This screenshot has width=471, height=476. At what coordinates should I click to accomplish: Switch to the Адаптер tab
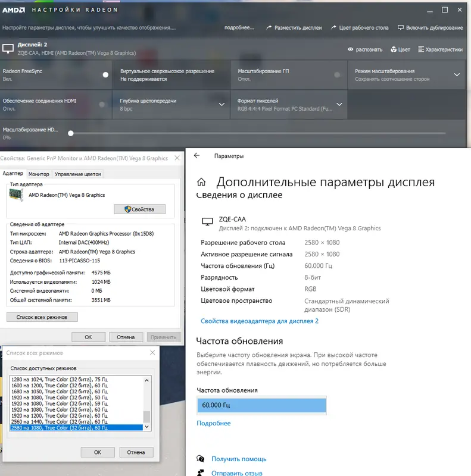point(13,173)
